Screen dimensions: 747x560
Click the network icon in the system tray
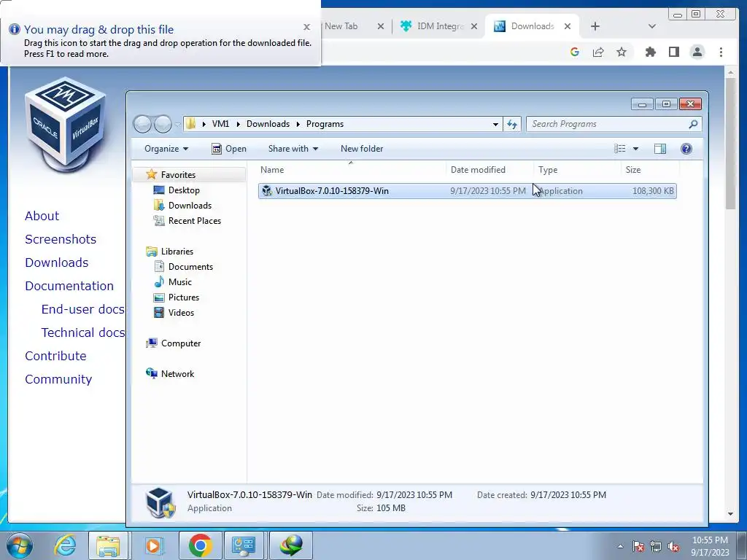click(656, 546)
